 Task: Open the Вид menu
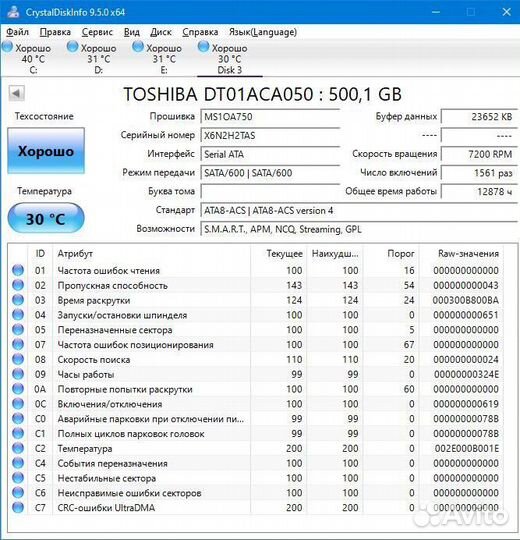pyautogui.click(x=132, y=32)
